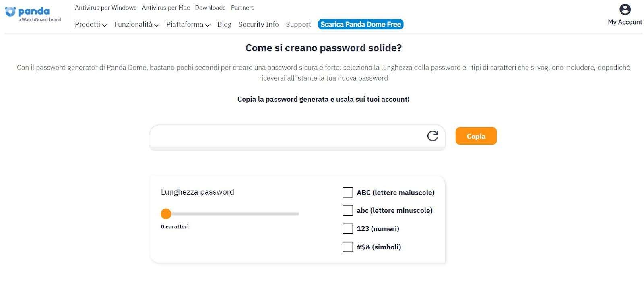644x282 pixels.
Task: Open Antivirus per Mac link
Action: click(165, 8)
